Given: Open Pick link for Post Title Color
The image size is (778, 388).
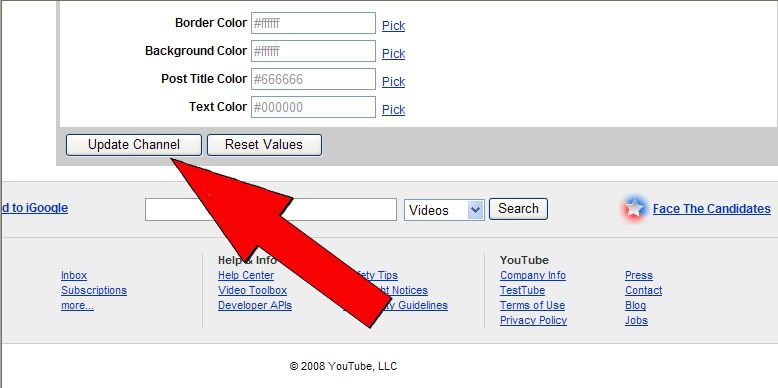Looking at the screenshot, I should [393, 82].
